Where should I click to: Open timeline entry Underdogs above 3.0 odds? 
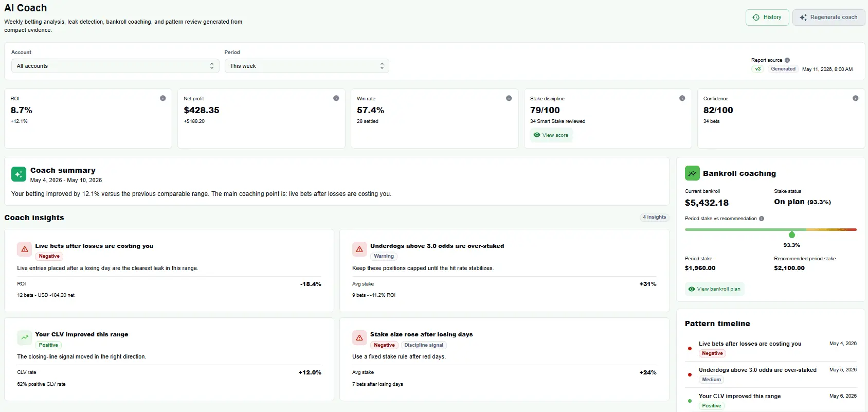[757, 370]
